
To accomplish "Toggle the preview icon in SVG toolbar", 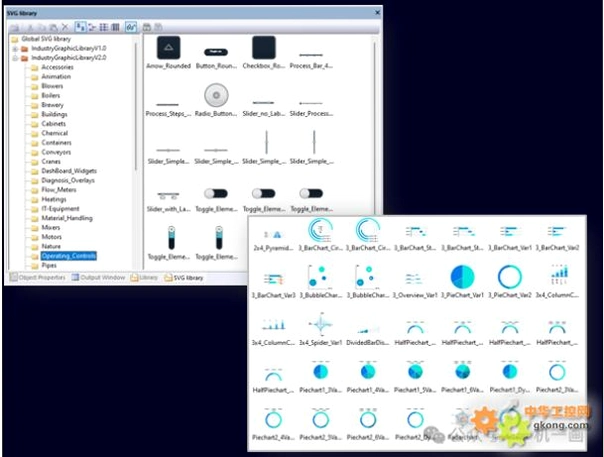I will [131, 27].
